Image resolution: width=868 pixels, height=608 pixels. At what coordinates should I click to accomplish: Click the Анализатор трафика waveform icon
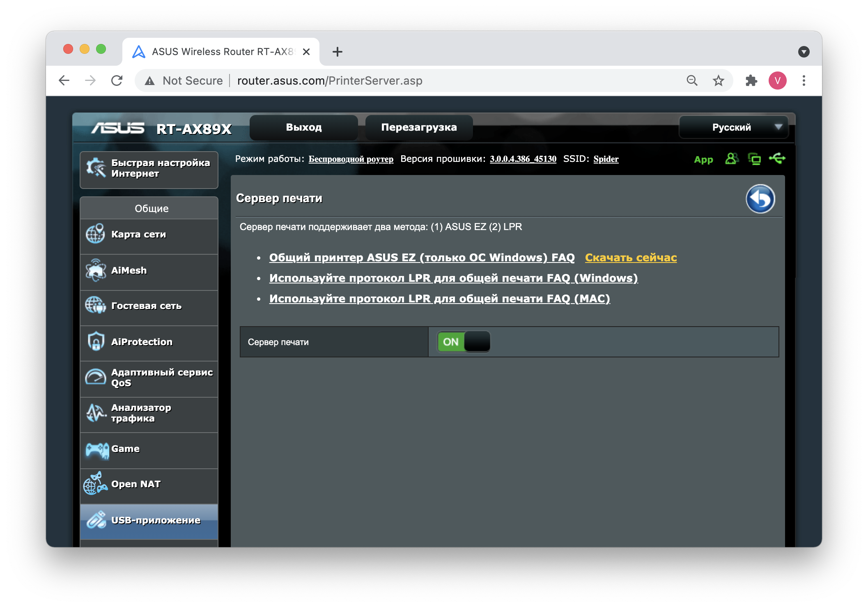(x=96, y=413)
